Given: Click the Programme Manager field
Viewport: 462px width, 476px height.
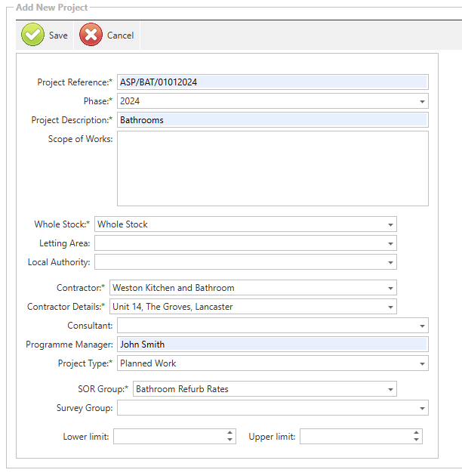Looking at the screenshot, I should point(272,345).
